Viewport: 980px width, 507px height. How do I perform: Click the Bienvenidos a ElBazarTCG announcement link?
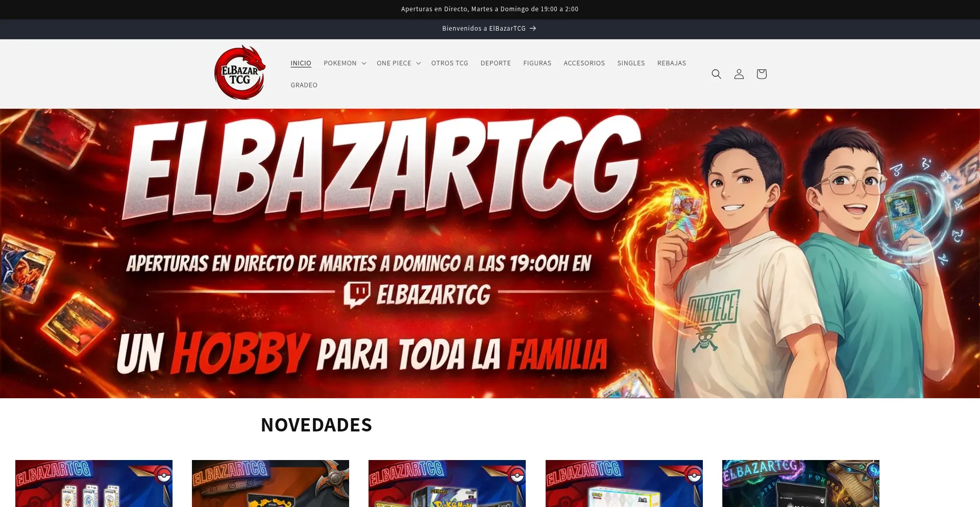coord(489,29)
